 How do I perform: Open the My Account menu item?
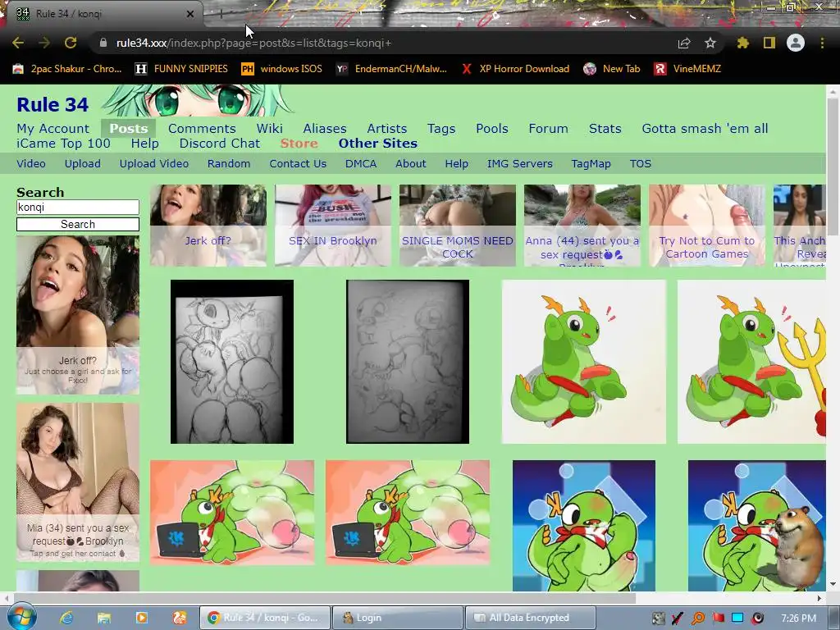pos(53,129)
